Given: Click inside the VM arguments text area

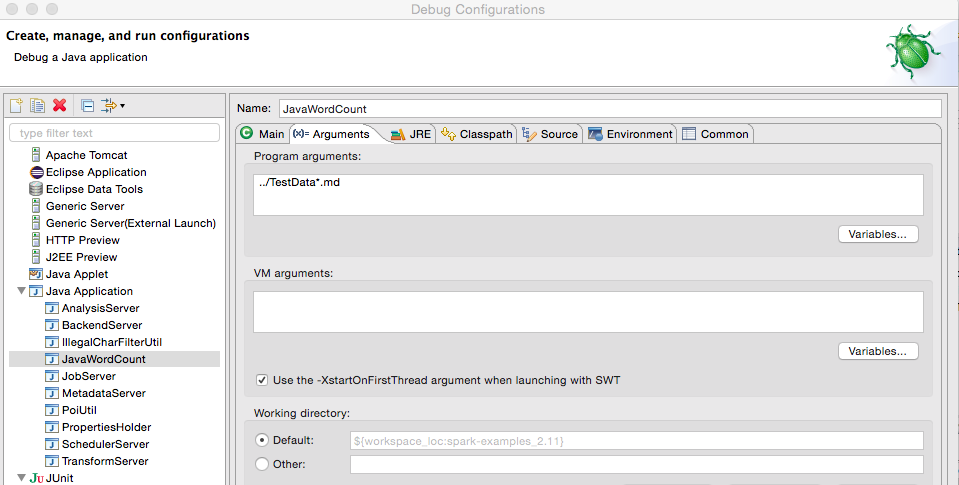Looking at the screenshot, I should coord(588,312).
